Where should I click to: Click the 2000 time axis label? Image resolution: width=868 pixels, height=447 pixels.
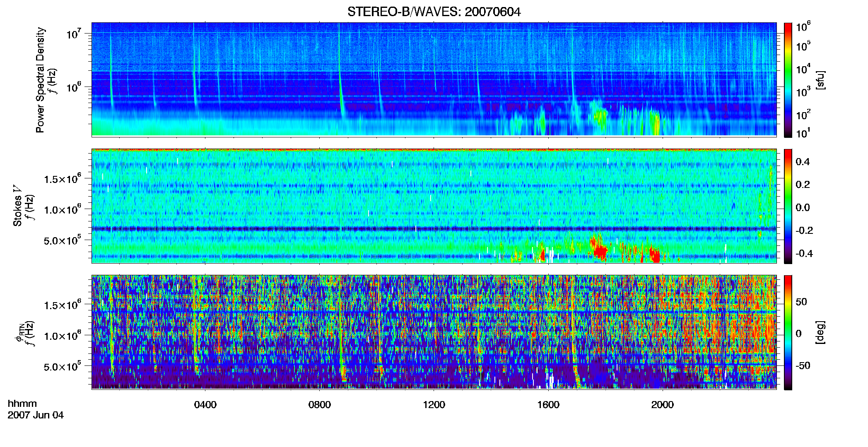[663, 404]
